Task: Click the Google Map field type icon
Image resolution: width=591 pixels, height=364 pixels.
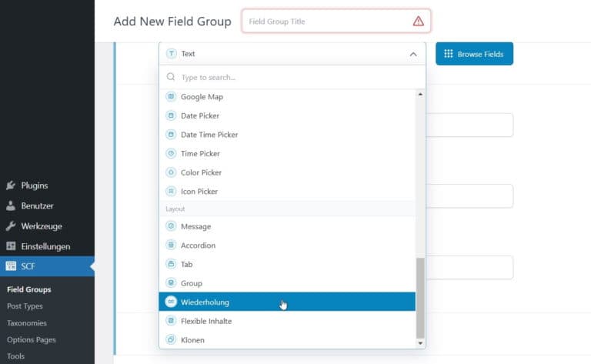Action: point(171,96)
